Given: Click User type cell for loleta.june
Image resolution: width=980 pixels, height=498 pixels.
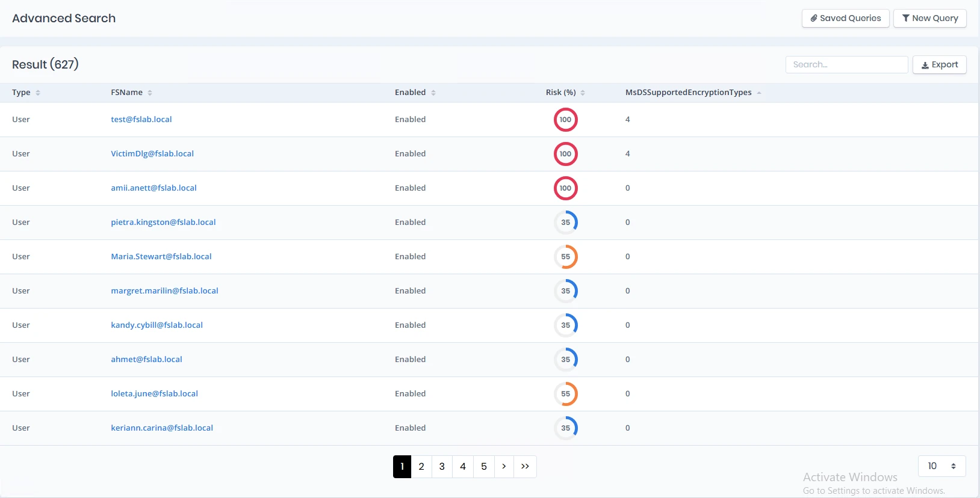Looking at the screenshot, I should (x=21, y=393).
